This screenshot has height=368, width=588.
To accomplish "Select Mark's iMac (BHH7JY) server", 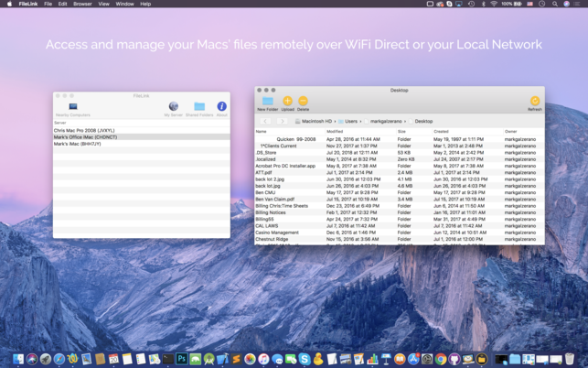I will (x=76, y=144).
